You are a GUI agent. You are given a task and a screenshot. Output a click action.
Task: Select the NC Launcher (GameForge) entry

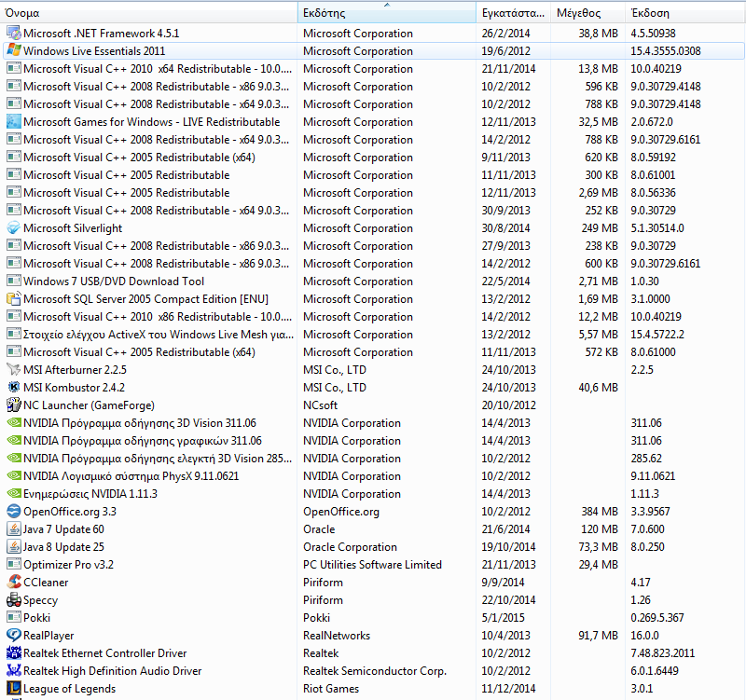[x=374, y=405]
